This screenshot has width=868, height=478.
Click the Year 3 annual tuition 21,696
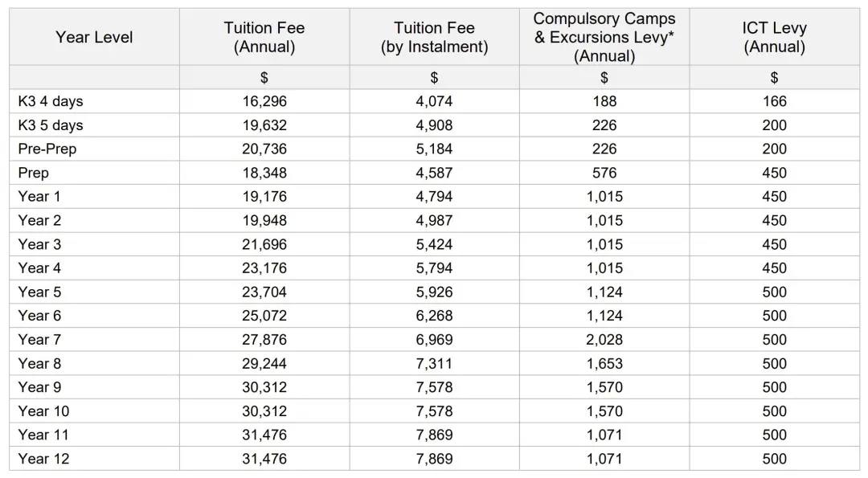(264, 244)
